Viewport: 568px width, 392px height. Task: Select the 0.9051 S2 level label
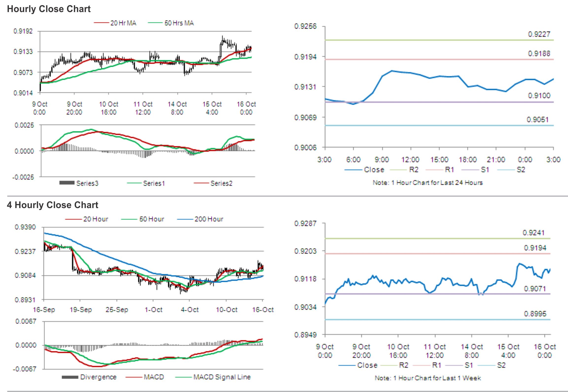point(538,120)
